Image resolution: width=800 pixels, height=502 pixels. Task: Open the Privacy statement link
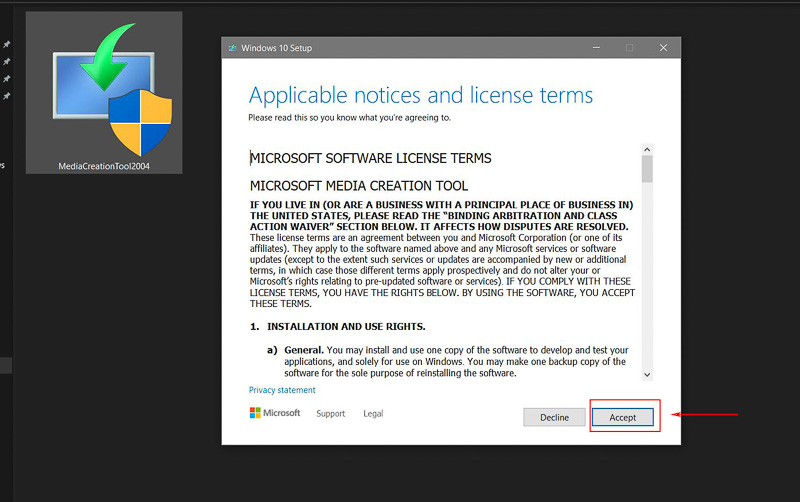(x=282, y=390)
